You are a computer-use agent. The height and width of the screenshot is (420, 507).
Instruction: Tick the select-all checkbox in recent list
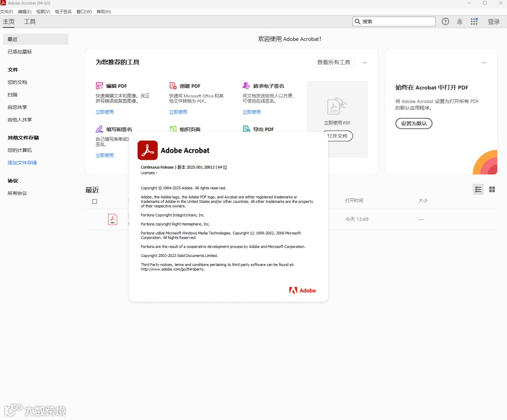pos(94,201)
